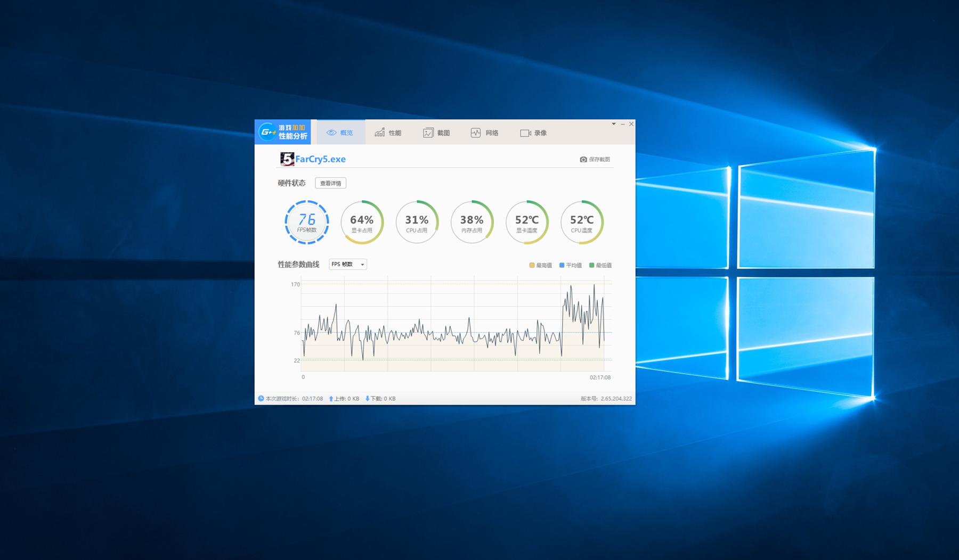Click the 下载: 0 KB download status
959x560 pixels.
[380, 399]
